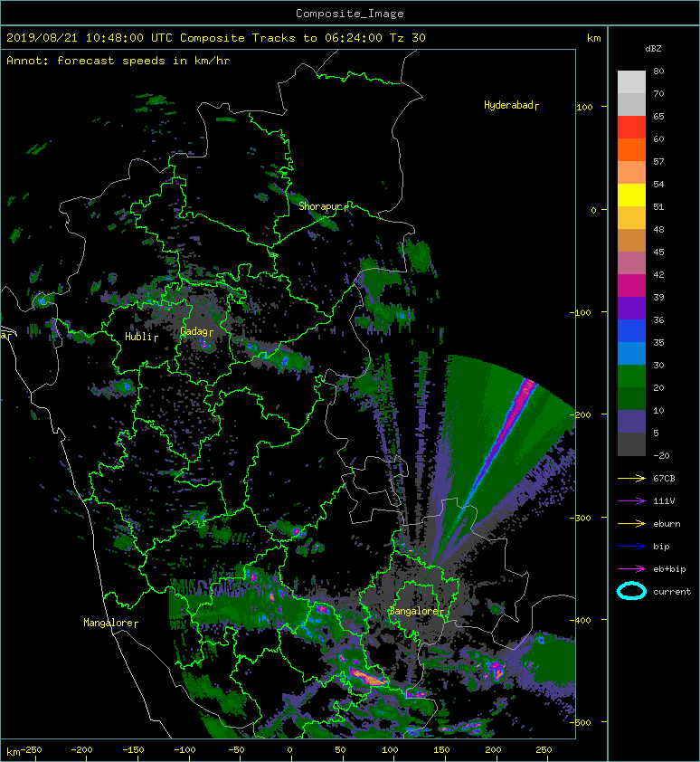
Task: Click the 67CB legend label
Action: coord(664,479)
